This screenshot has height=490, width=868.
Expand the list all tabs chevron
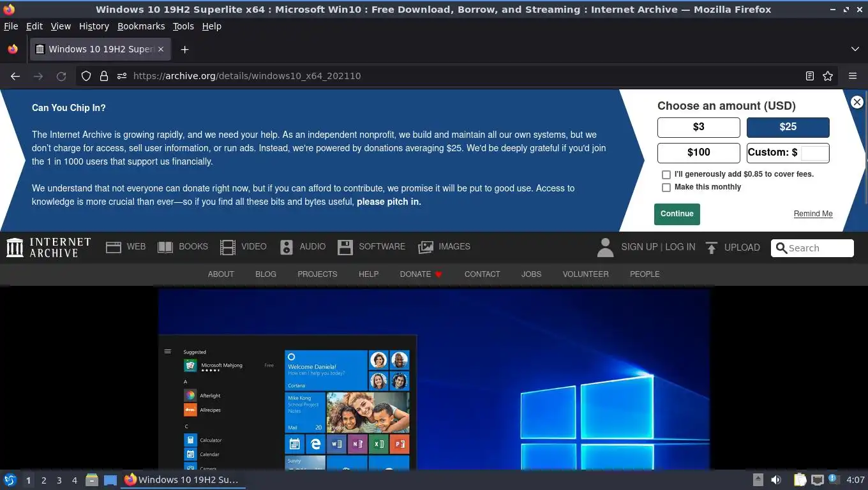click(x=855, y=49)
